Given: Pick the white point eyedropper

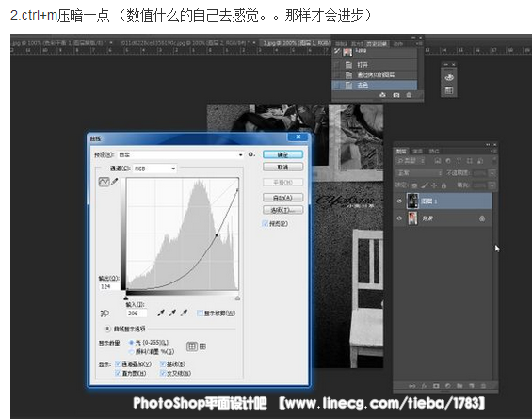Looking at the screenshot, I should pyautogui.click(x=184, y=313).
